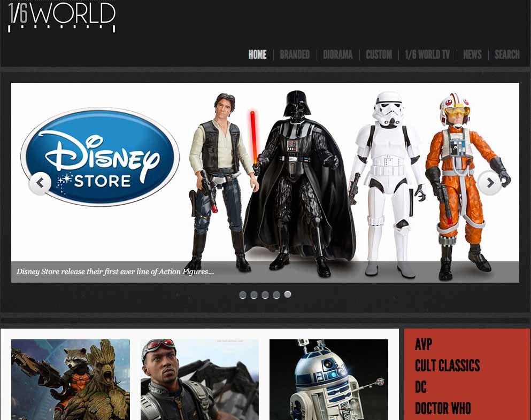Advance to next slide using right arrow
Screen dimensions: 531x420
490,183
